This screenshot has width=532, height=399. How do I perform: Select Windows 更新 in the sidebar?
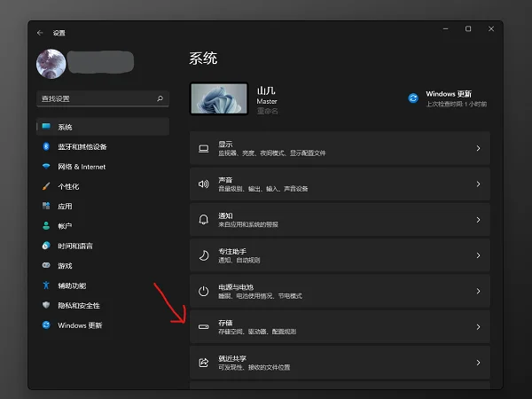(79, 325)
